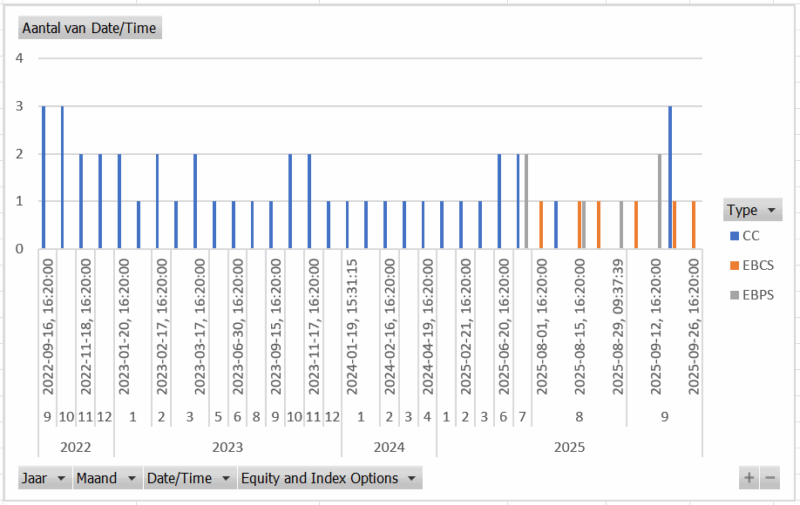Click the plus expand field button
This screenshot has width=800, height=505.
[x=749, y=478]
